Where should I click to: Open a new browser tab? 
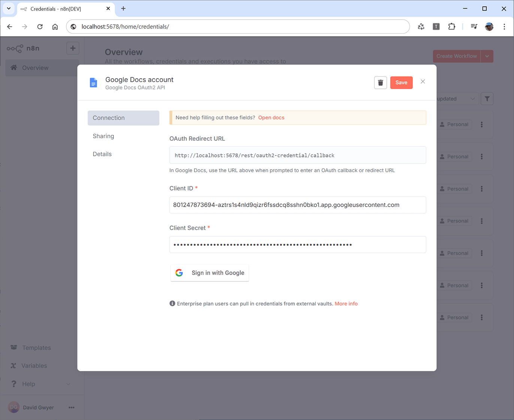coord(123,9)
